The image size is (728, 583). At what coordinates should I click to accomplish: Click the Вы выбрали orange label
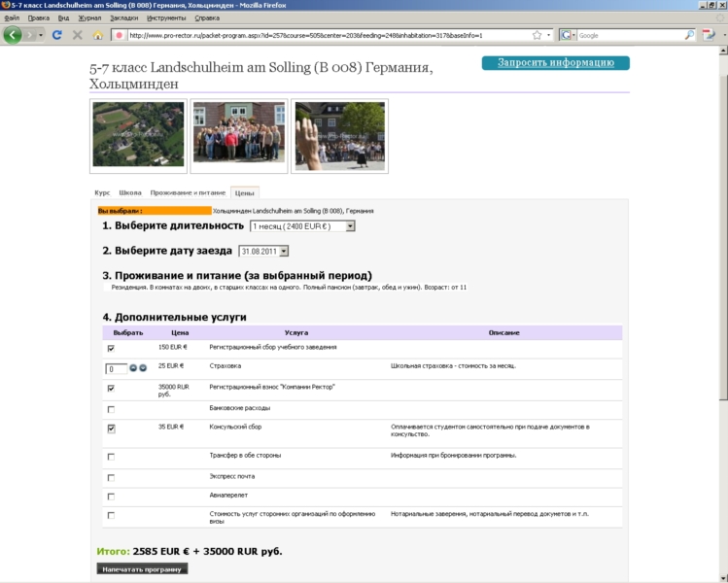tap(155, 211)
